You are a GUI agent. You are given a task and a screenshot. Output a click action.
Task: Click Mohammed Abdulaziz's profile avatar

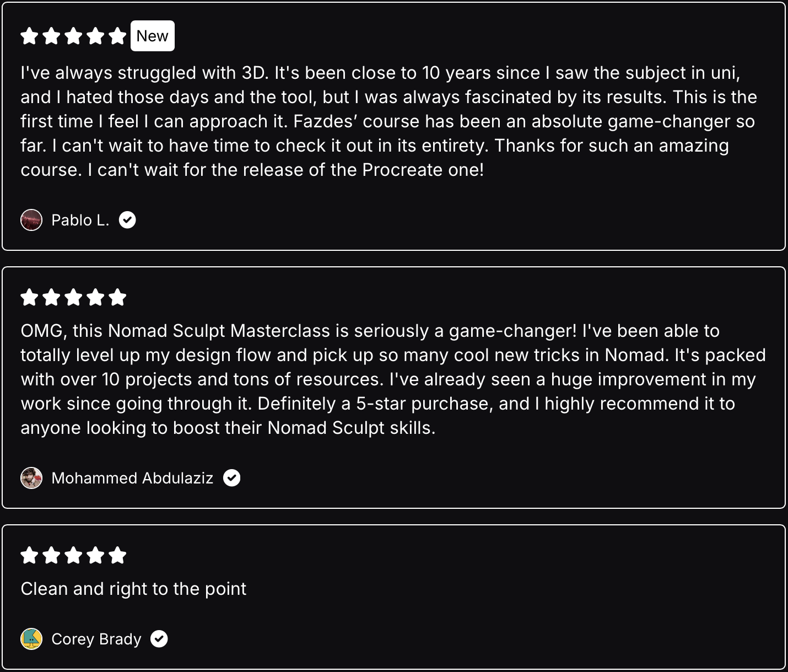click(x=31, y=478)
